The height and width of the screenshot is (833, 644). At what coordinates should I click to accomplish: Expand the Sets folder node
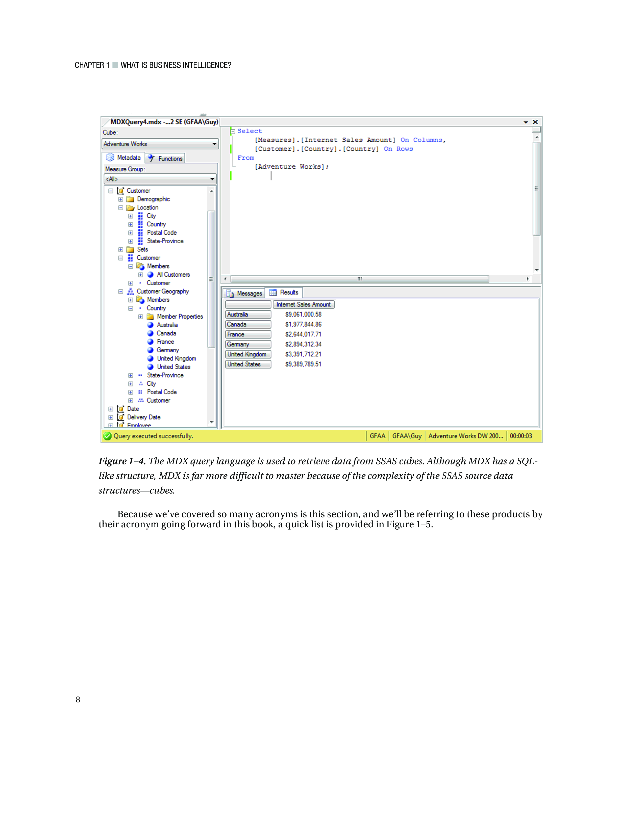pos(120,250)
